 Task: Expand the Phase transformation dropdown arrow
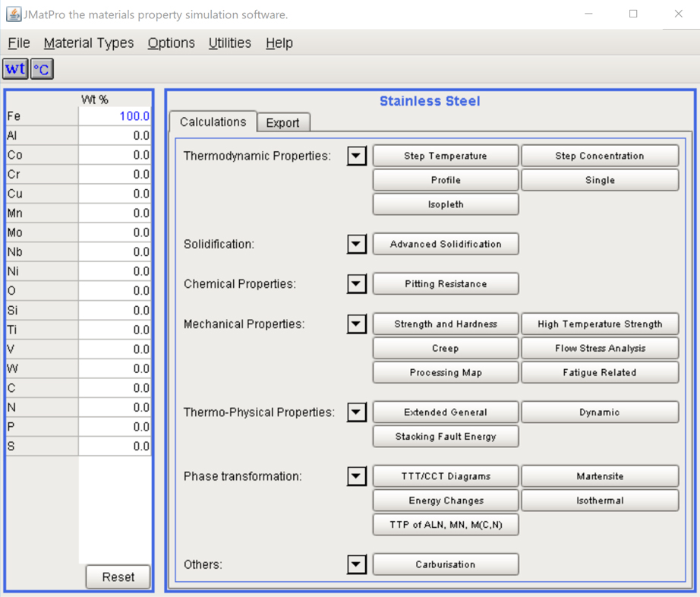356,476
